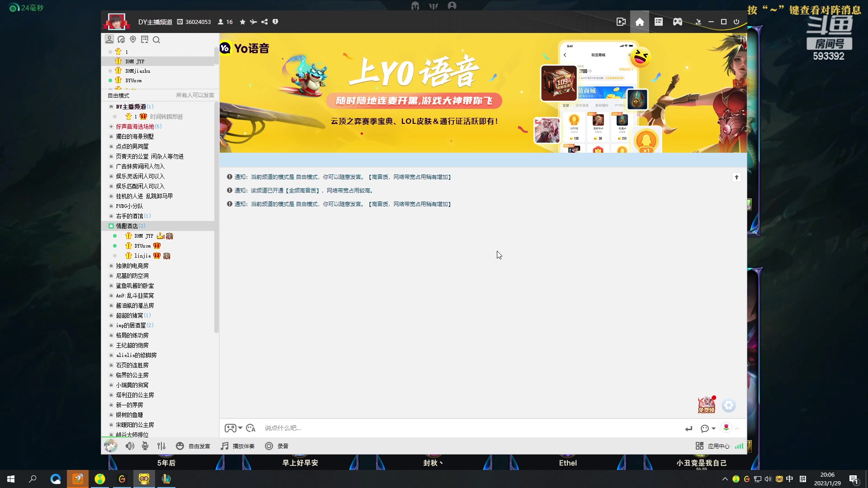This screenshot has width=868, height=488.
Task: Click the tulip flower gift icon
Action: click(726, 427)
